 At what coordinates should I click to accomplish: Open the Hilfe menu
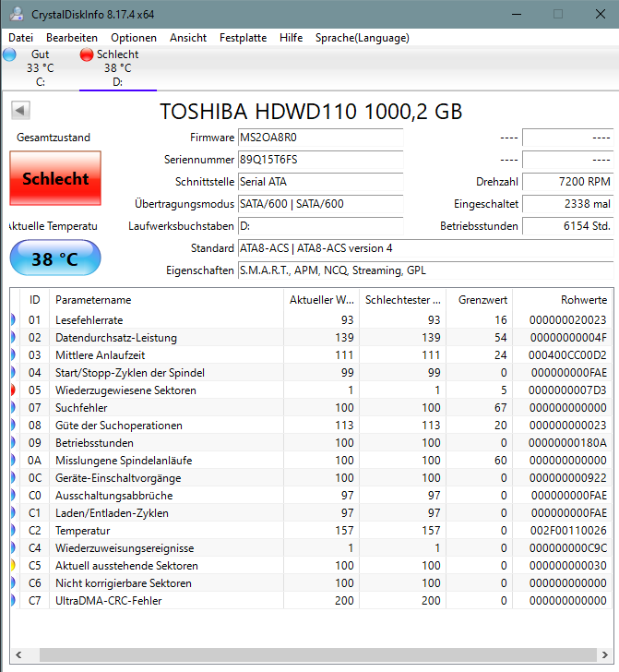pyautogui.click(x=291, y=38)
